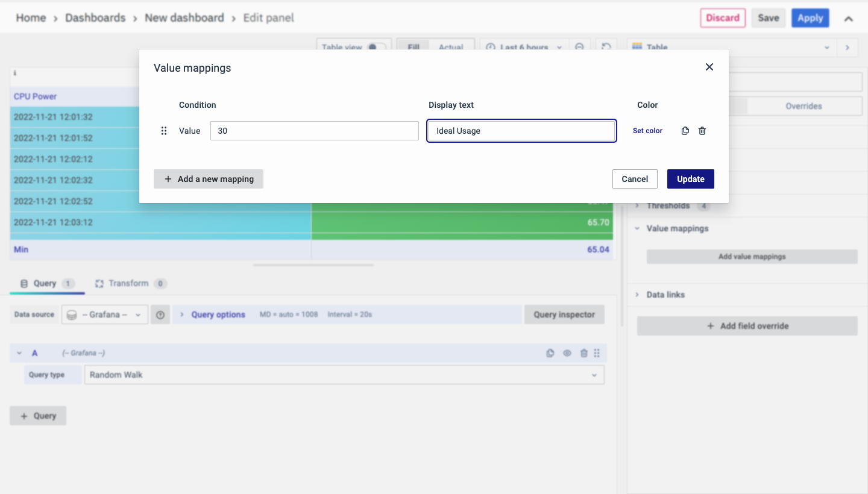Expand the Data links section
Viewport: 868px width, 494px height.
click(x=665, y=295)
